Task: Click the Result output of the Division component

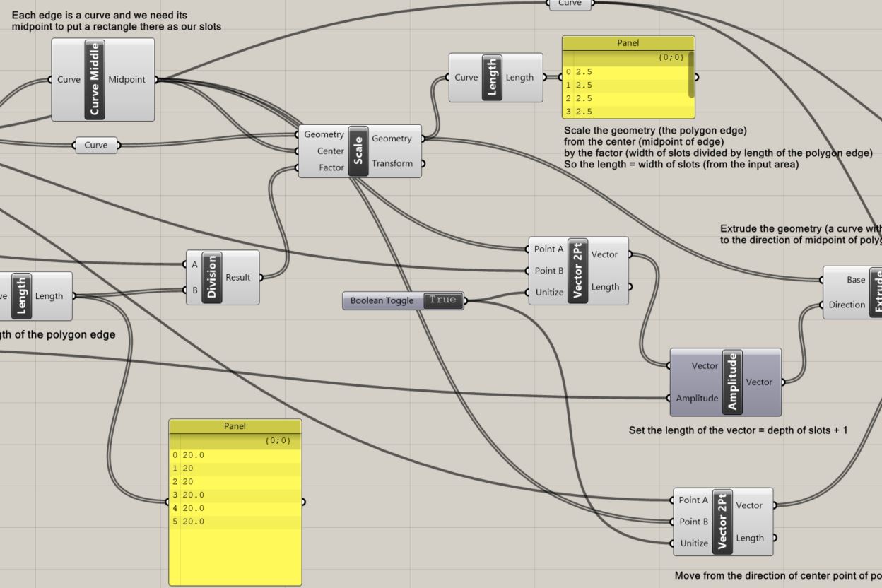Action: click(x=238, y=278)
